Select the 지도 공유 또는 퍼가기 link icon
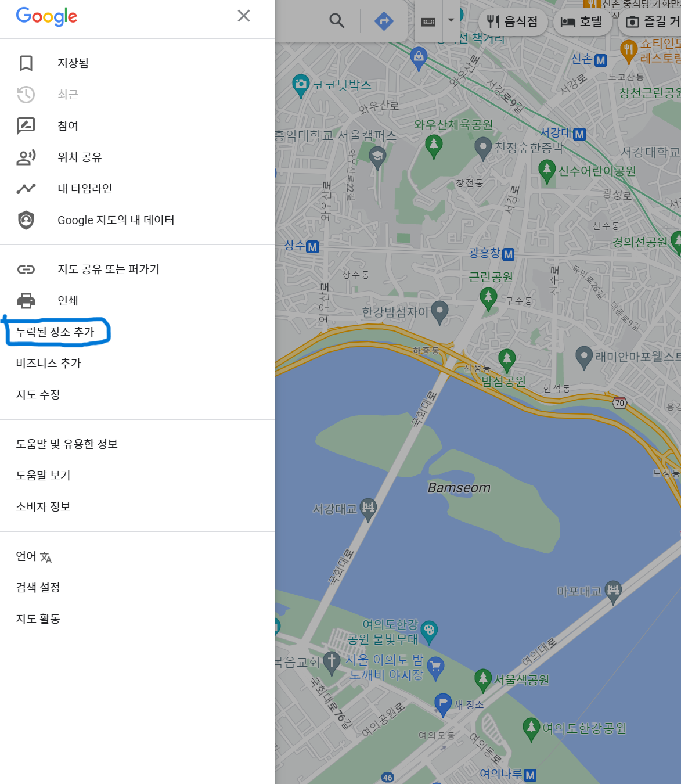Viewport: 681px width, 784px height. click(26, 269)
